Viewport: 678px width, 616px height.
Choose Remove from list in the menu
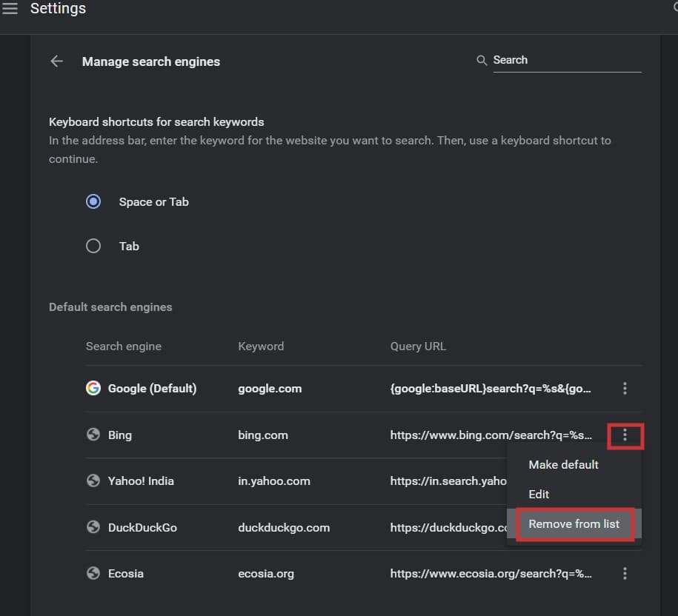[x=574, y=524]
